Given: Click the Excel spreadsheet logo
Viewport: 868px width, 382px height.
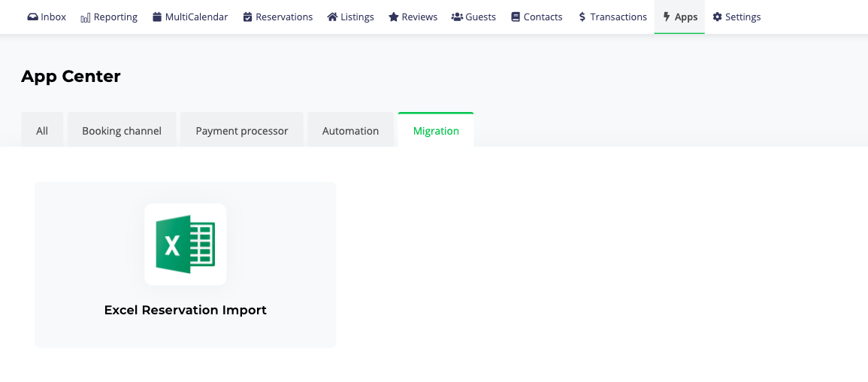Looking at the screenshot, I should click(186, 244).
